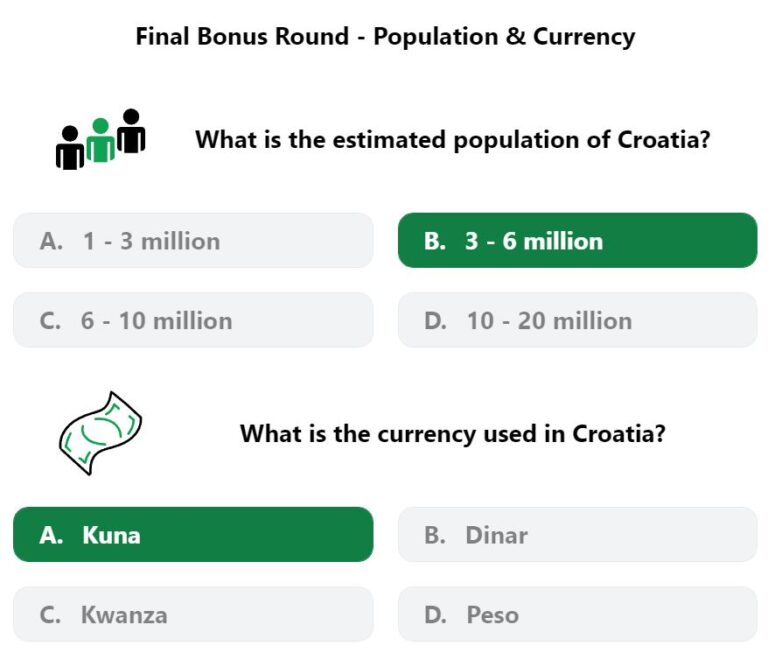The width and height of the screenshot is (768, 667).
Task: Click the estimated population of Croatia question
Action: point(453,140)
